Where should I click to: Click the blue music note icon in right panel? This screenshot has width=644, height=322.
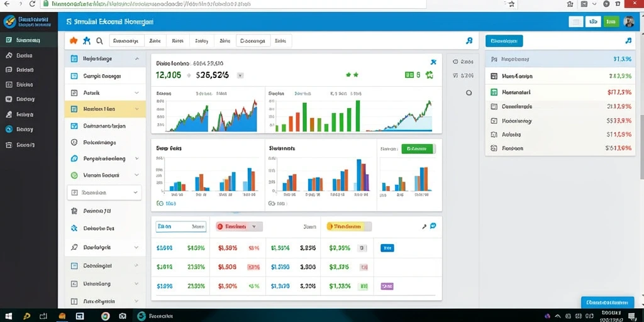pyautogui.click(x=628, y=41)
